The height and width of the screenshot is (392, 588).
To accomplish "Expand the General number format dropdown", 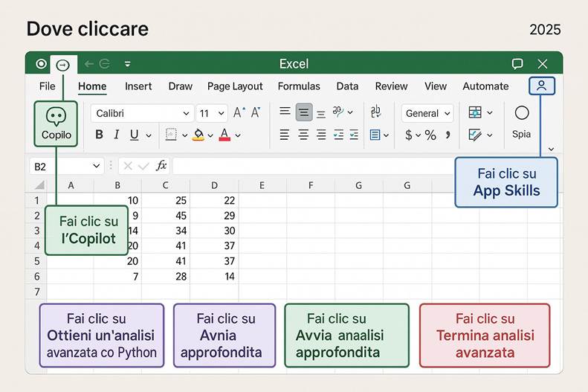I will point(427,114).
